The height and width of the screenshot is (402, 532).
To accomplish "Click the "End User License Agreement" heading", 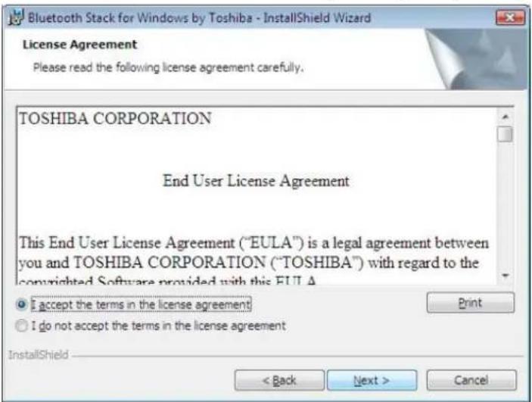I will (256, 181).
